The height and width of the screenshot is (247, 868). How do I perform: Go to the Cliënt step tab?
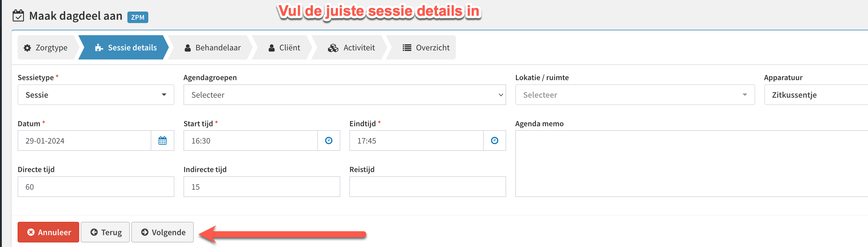coord(284,48)
